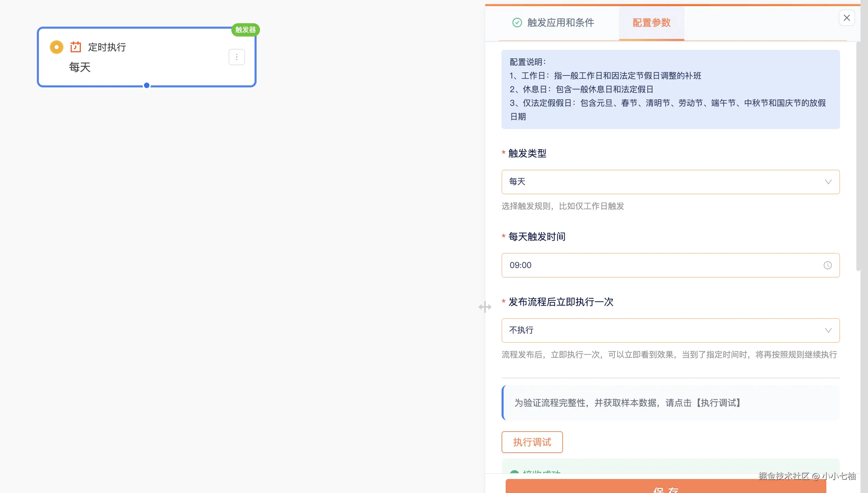Screen dimensions: 868x493
Task: Click the yellow status circle on node
Action: click(57, 47)
